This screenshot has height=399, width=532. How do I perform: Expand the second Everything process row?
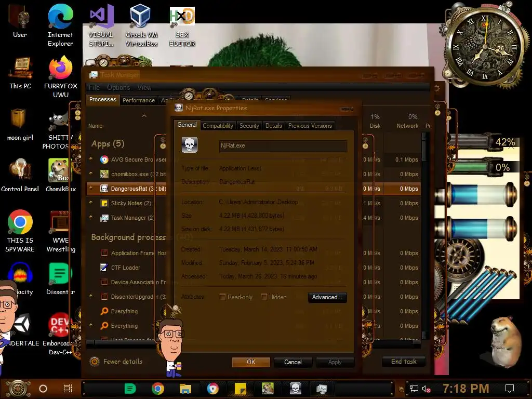click(91, 325)
